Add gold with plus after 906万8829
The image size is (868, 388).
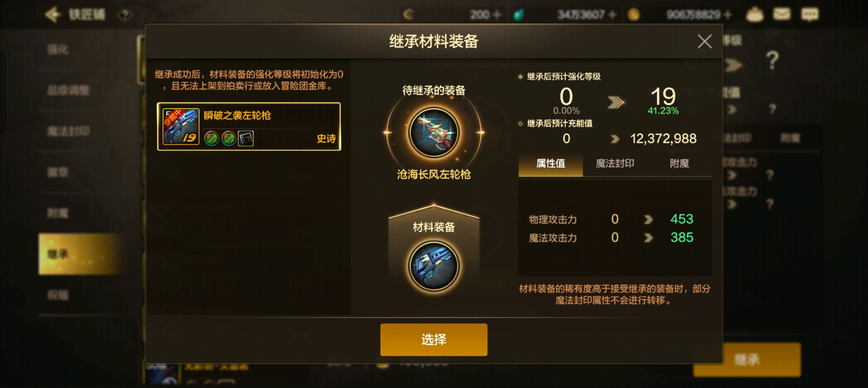(727, 15)
